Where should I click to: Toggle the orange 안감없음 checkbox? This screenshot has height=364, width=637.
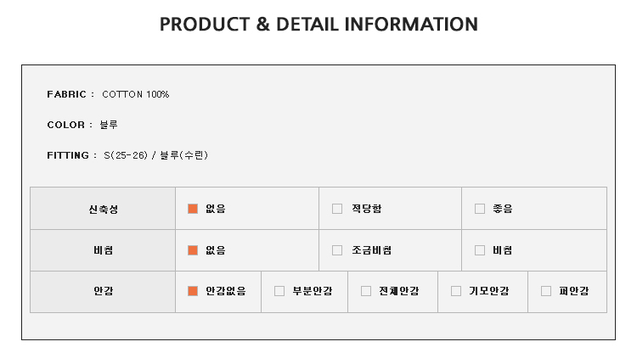(193, 291)
